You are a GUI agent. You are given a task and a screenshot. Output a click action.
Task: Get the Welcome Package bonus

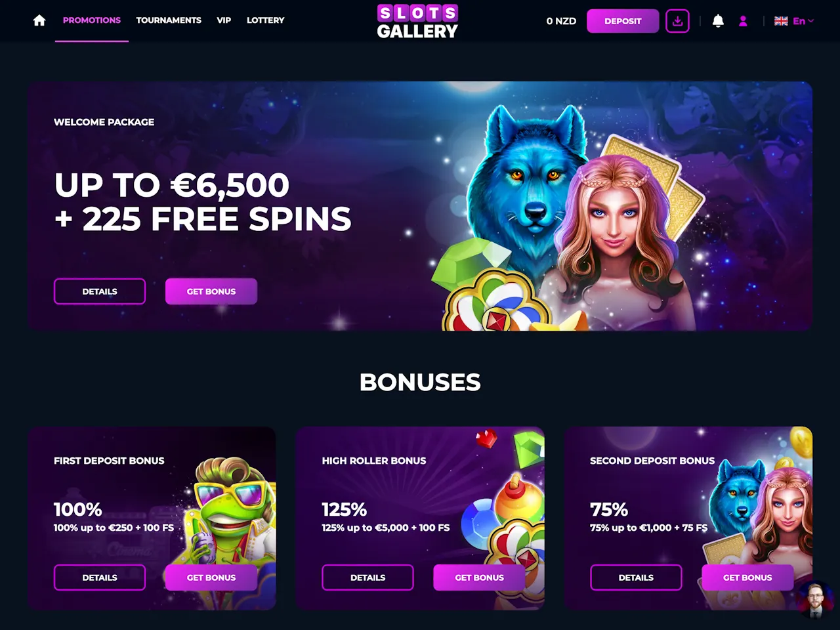coord(211,291)
